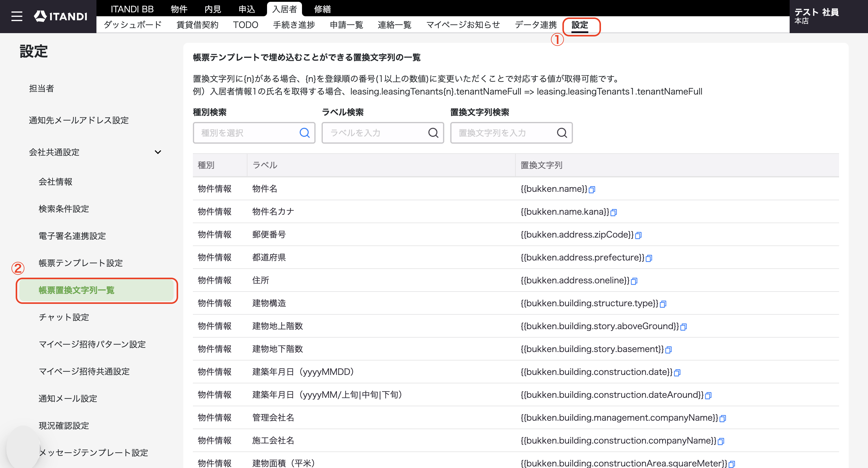Open マイページお知らせ in the sub menu
Screen dimensions: 868x468
point(463,25)
